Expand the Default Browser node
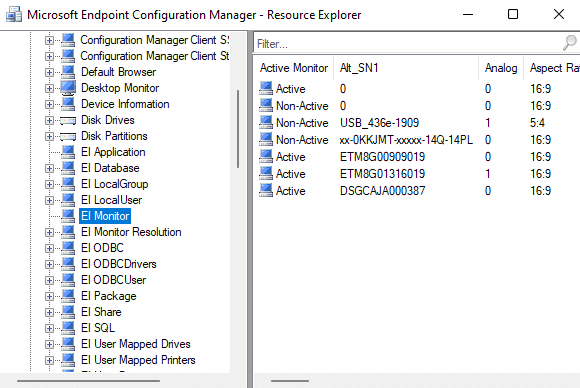This screenshot has width=580, height=388. click(49, 72)
